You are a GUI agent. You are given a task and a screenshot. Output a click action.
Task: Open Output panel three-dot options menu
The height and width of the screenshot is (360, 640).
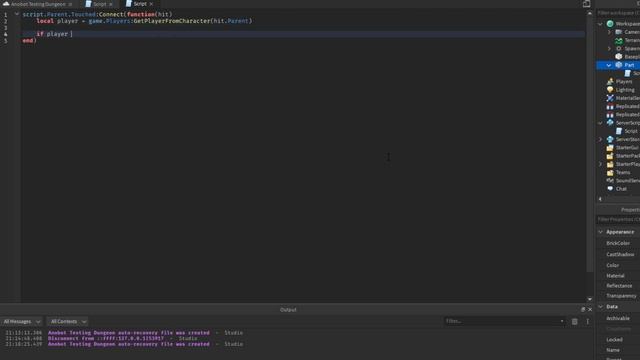click(588, 322)
